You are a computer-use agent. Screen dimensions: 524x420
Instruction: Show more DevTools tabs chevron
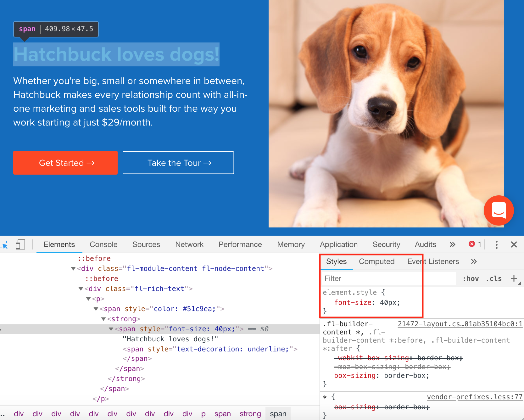452,244
